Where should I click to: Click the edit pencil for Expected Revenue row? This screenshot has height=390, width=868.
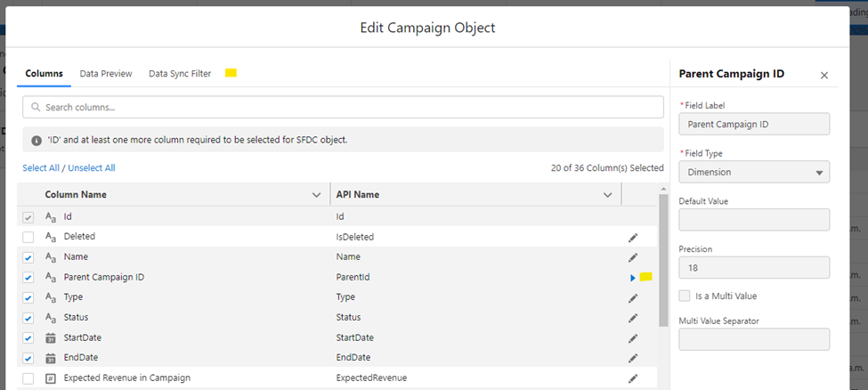(x=633, y=378)
